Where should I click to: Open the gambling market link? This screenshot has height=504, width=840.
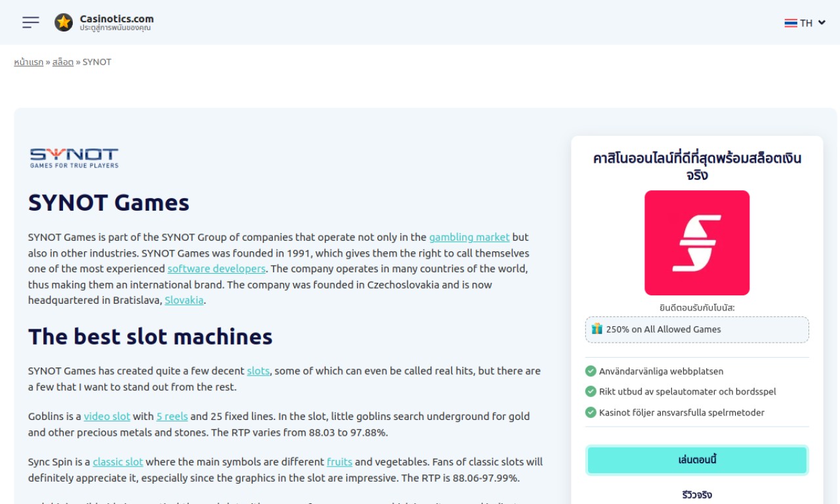coord(469,237)
